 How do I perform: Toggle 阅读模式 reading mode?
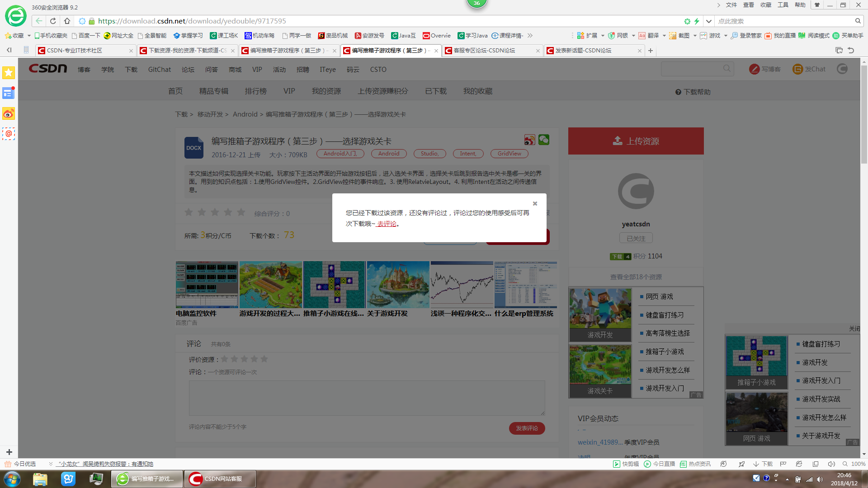(x=814, y=35)
